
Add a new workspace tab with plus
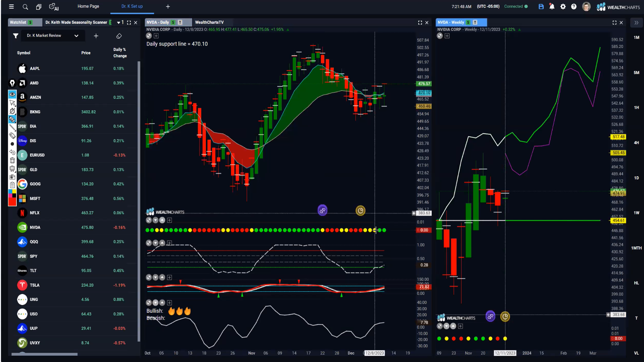pyautogui.click(x=168, y=6)
